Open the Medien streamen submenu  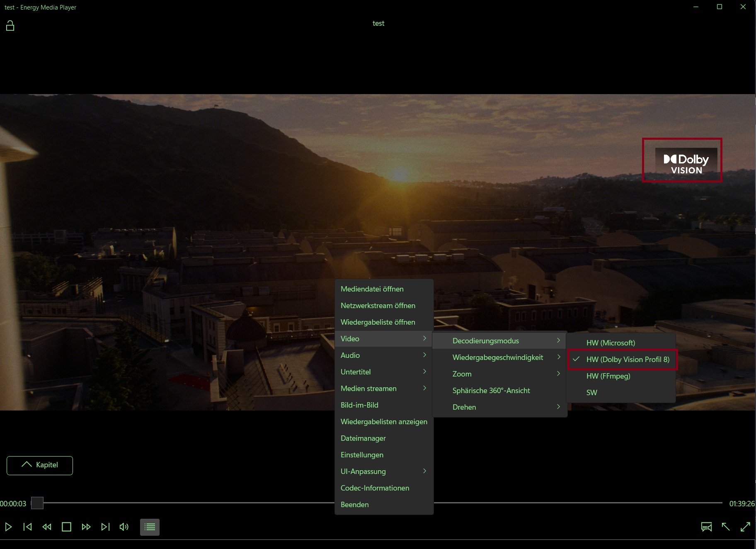pos(384,389)
